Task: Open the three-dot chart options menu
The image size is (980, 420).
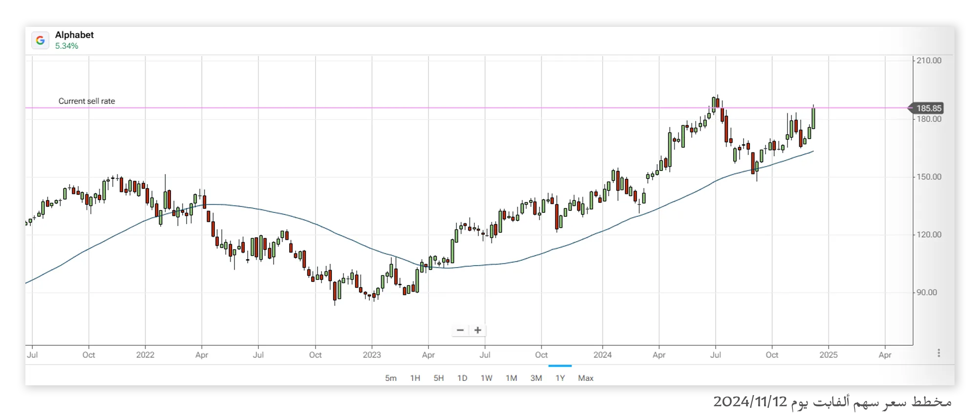Action: click(938, 353)
